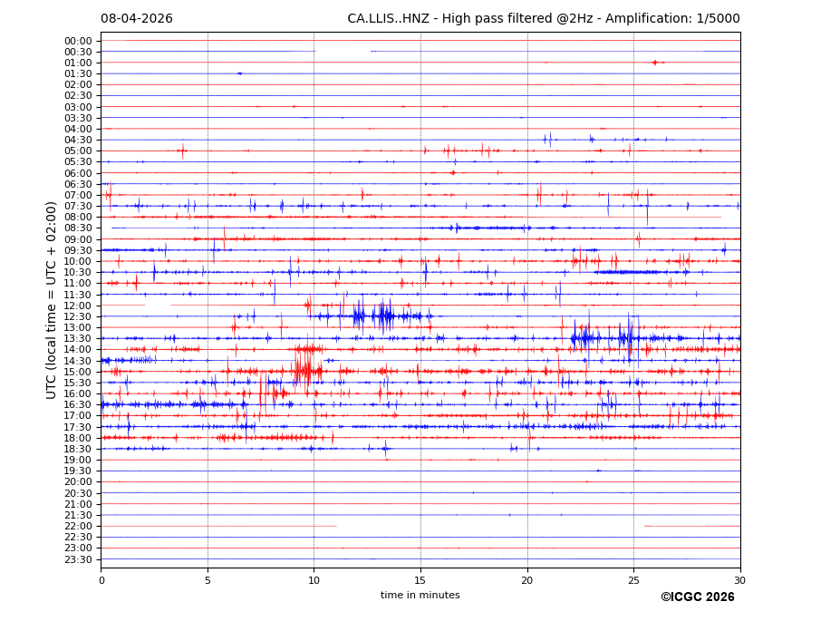The width and height of the screenshot is (840, 631).
Task: Click the red spike on 01:00 trace
Action: 654,63
